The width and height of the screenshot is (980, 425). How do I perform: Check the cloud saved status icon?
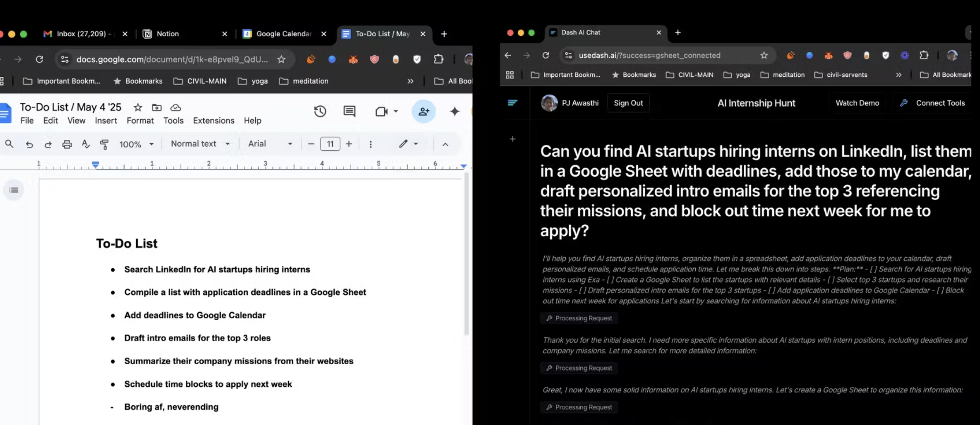(x=176, y=107)
